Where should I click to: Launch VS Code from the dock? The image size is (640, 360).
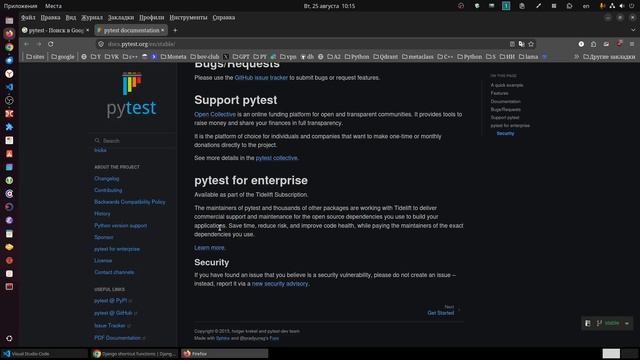[x=9, y=87]
